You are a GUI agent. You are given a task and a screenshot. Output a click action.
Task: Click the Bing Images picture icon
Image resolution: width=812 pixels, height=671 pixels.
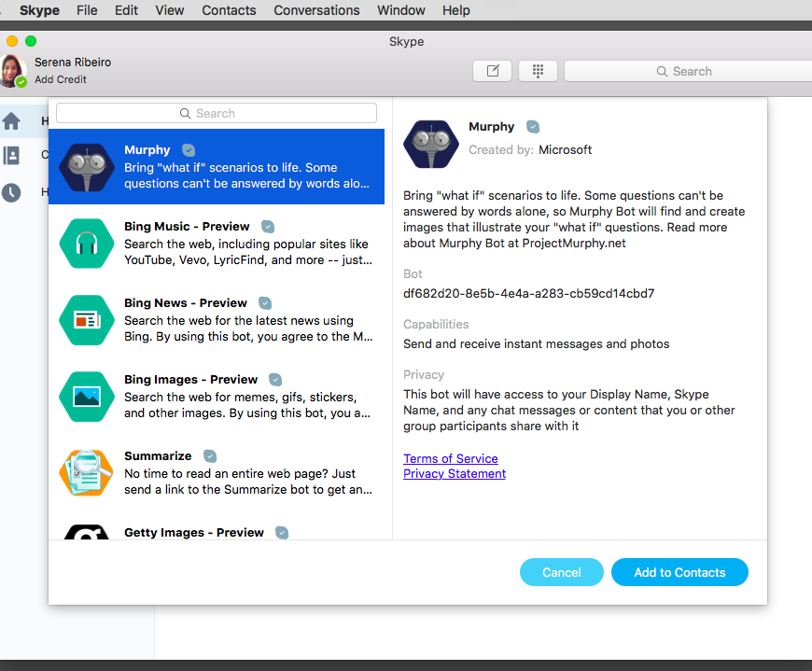(87, 396)
